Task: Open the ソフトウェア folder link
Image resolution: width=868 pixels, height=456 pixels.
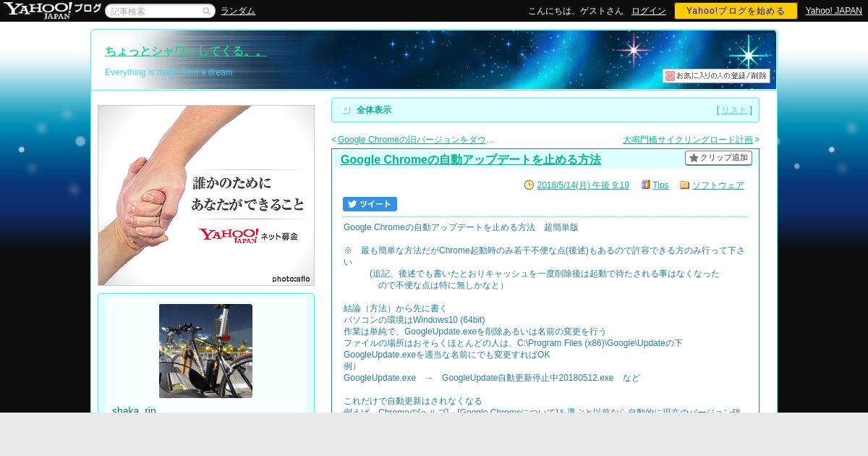Action: pyautogui.click(x=718, y=185)
